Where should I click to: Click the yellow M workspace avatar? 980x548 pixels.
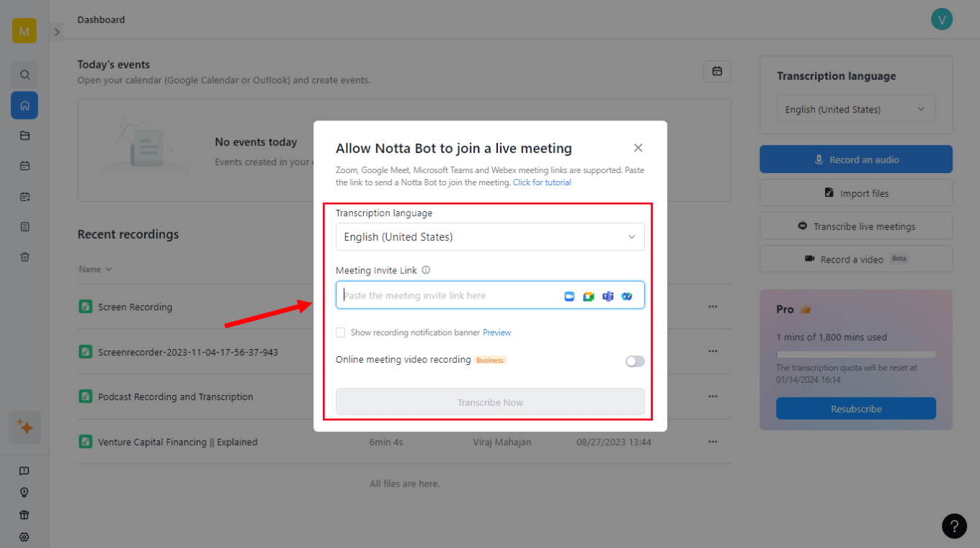click(24, 31)
